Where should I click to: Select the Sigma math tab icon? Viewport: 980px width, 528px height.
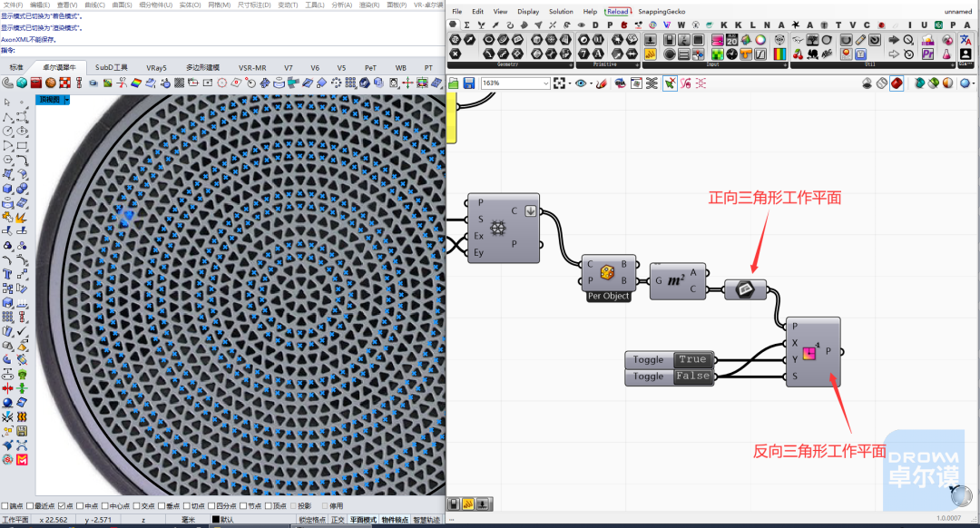(467, 25)
